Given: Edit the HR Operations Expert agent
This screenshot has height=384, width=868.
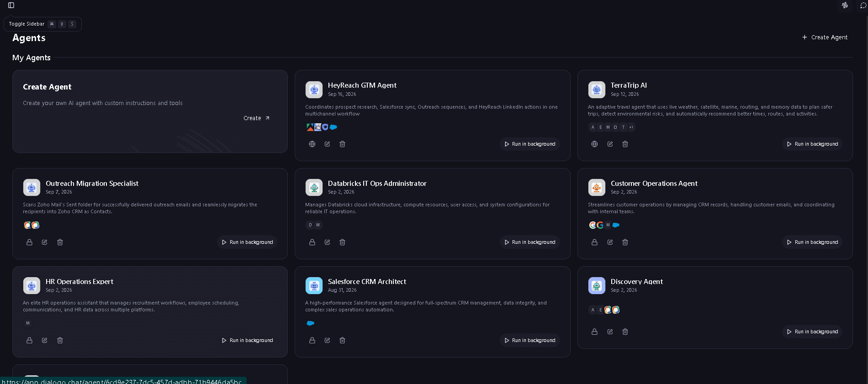Looking at the screenshot, I should [44, 341].
